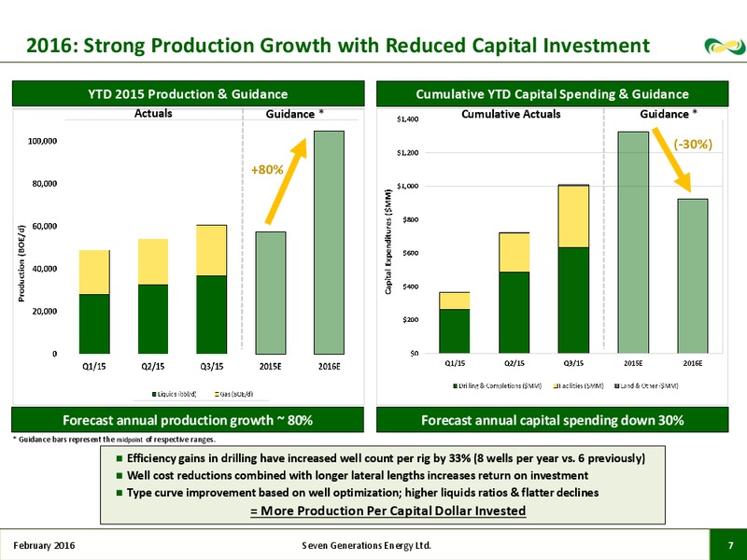Select 'Forecast annual production growth ~ 80%' banner
Screen dimensions: 747x560
coord(188,420)
